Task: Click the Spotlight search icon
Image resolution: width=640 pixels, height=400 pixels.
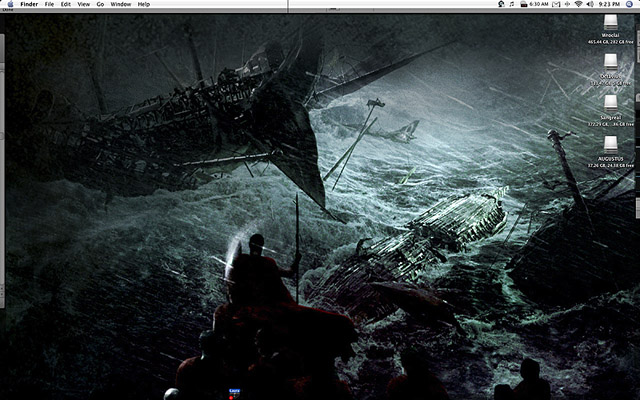Action: [x=629, y=4]
